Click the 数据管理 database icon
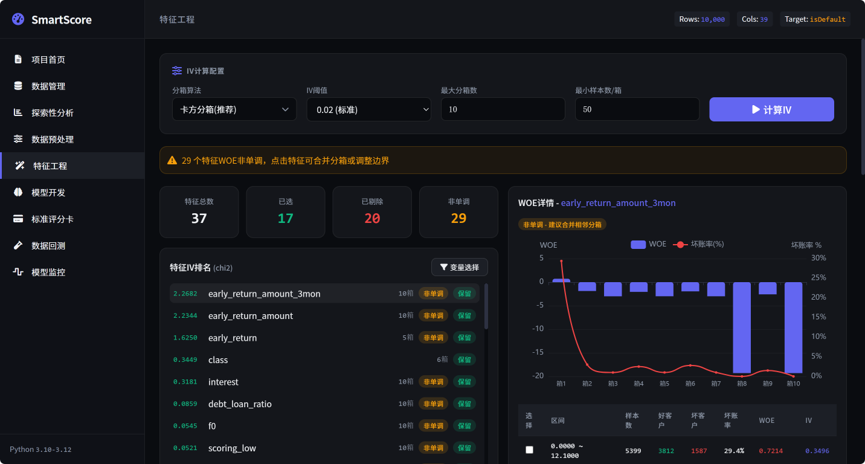The width and height of the screenshot is (865, 464). pyautogui.click(x=18, y=86)
